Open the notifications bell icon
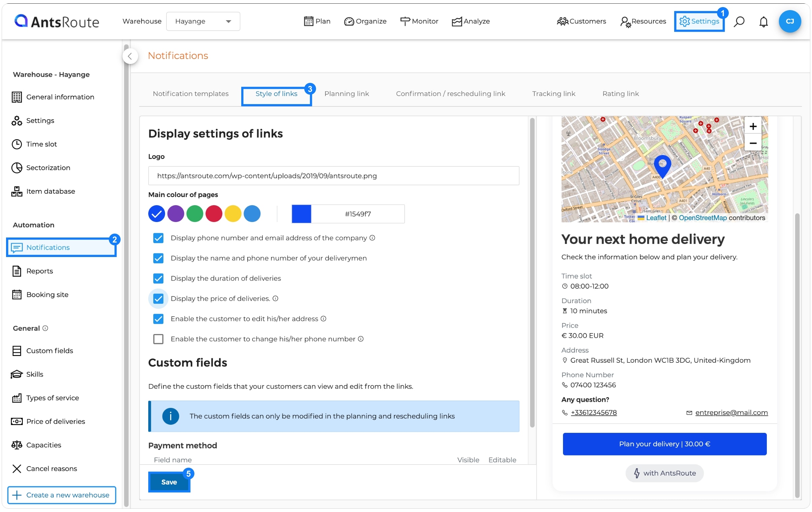Screen dimensions: 812x512 [x=763, y=22]
